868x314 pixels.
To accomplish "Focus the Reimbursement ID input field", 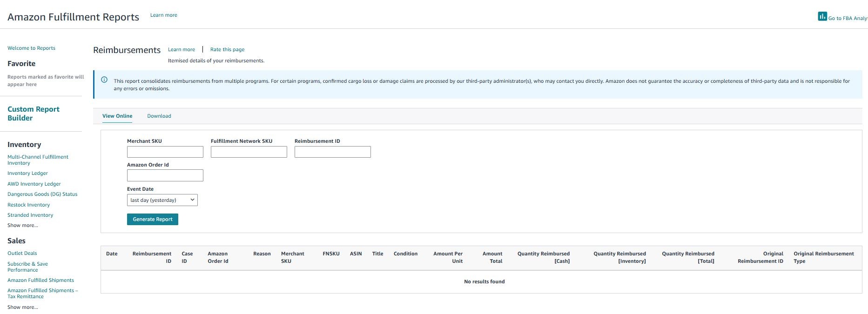I will 333,152.
